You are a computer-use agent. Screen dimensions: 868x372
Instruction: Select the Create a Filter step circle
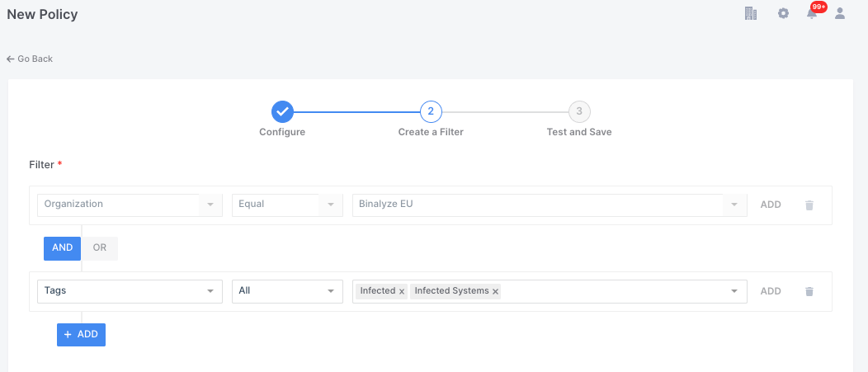click(431, 111)
